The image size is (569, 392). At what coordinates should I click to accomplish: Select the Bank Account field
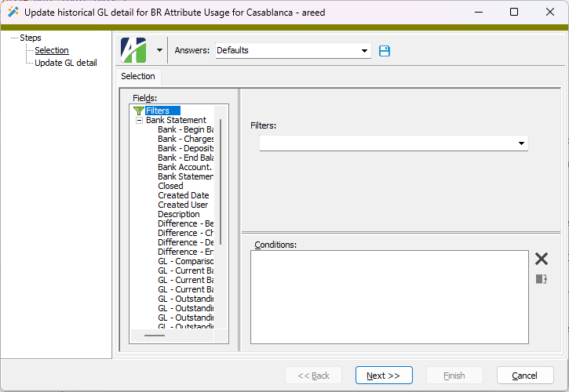point(185,167)
